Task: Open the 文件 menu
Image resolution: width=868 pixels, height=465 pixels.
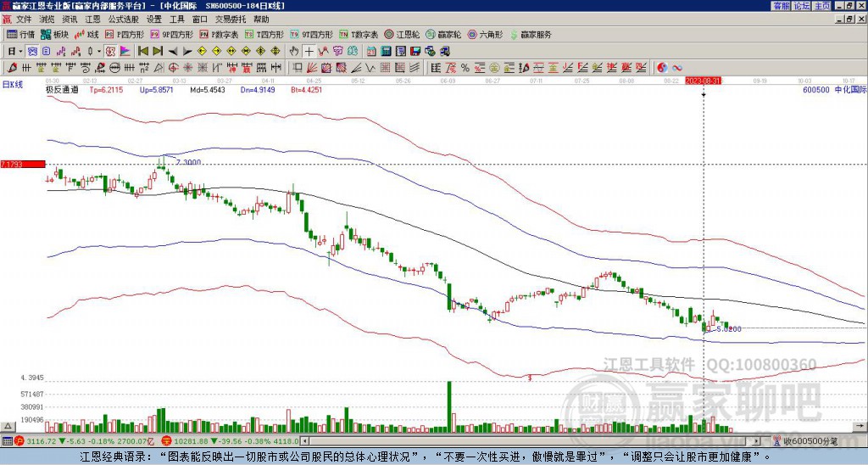Action: pos(24,20)
